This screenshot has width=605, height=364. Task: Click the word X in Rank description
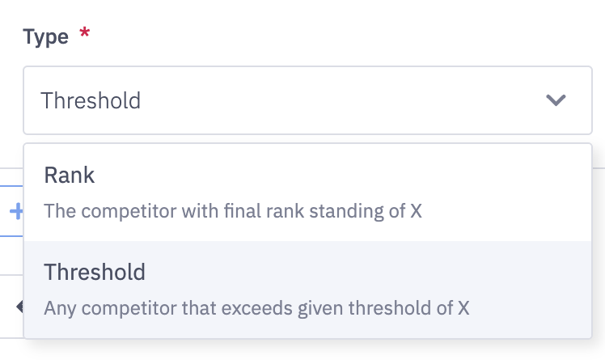pos(416,212)
